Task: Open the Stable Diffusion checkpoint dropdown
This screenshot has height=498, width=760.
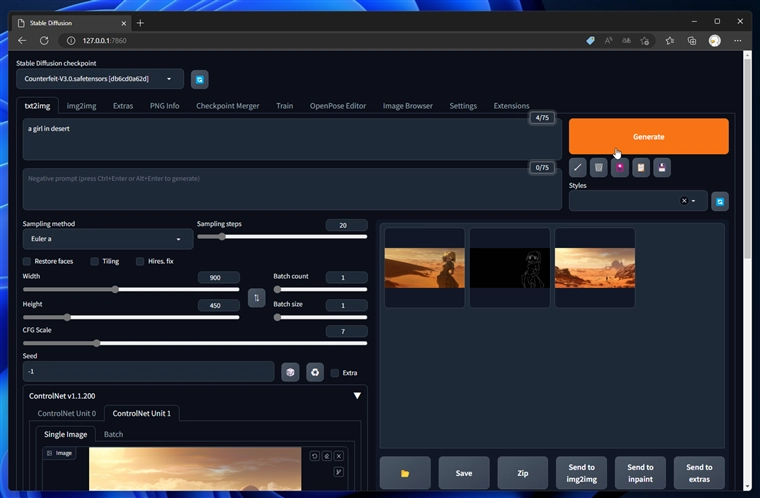Action: [x=100, y=79]
